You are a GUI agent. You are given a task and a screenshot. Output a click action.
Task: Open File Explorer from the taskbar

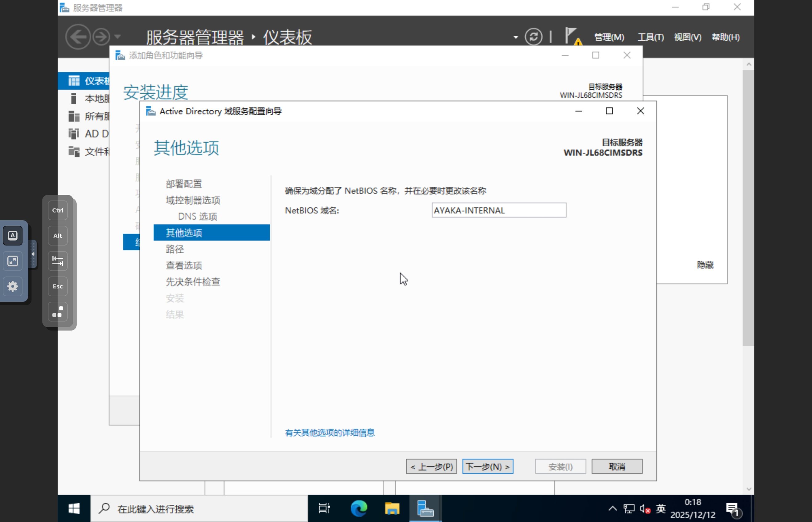tap(392, 508)
